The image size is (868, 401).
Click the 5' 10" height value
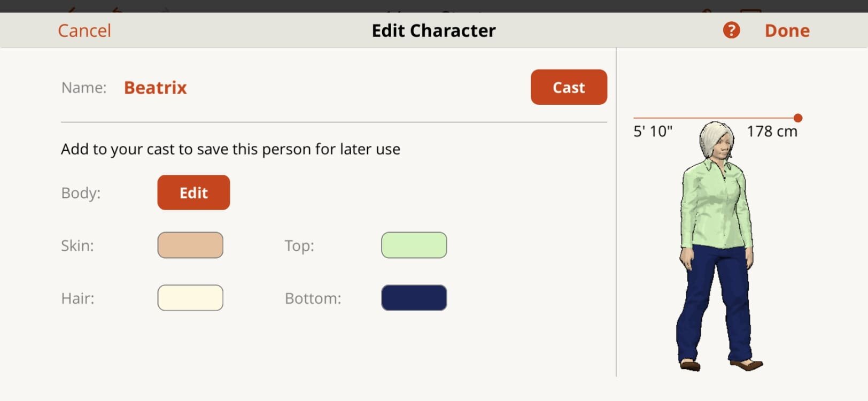click(x=653, y=130)
